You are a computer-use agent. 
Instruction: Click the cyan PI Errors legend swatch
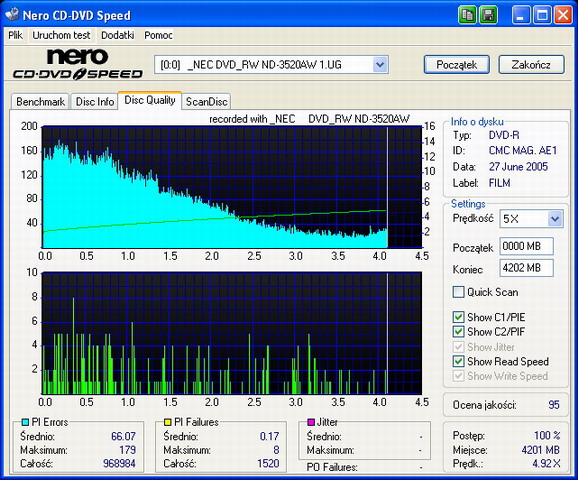click(25, 422)
